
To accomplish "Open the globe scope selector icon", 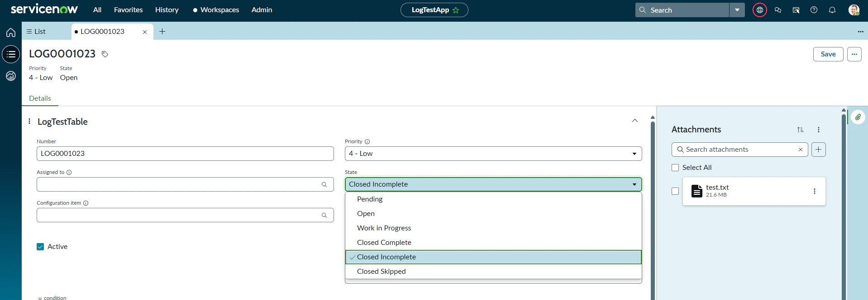I will 759,10.
